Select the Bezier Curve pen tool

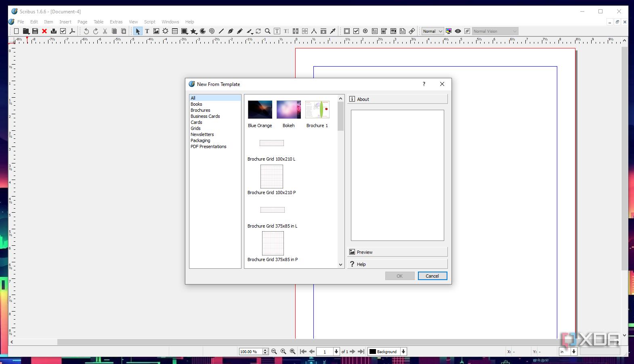(x=231, y=31)
